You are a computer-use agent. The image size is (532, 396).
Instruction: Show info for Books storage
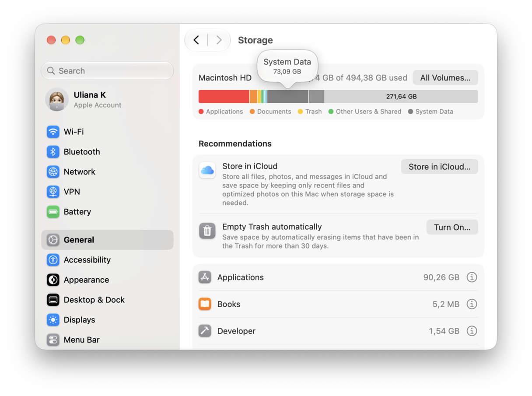pyautogui.click(x=472, y=304)
